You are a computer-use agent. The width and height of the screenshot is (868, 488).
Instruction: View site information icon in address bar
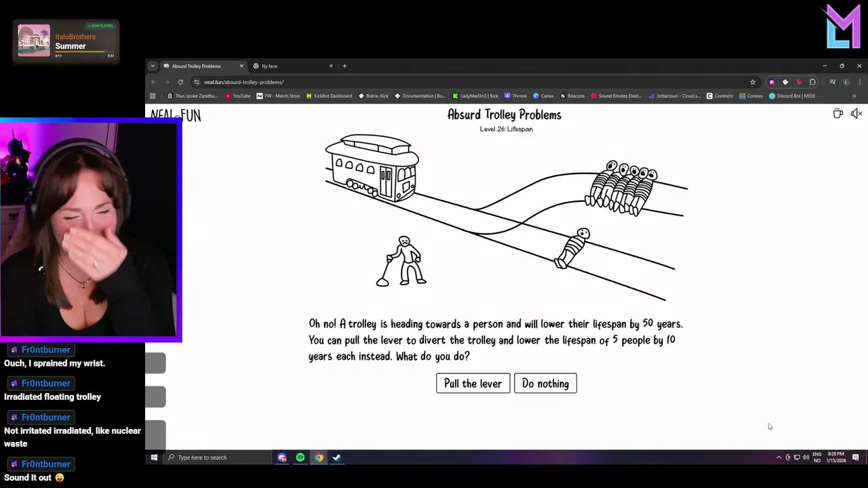[x=197, y=82]
